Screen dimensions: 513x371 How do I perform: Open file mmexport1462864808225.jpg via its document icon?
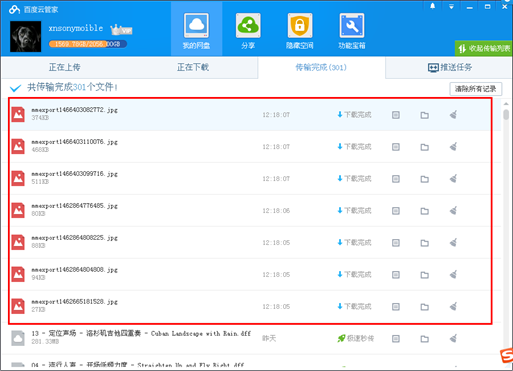[396, 243]
